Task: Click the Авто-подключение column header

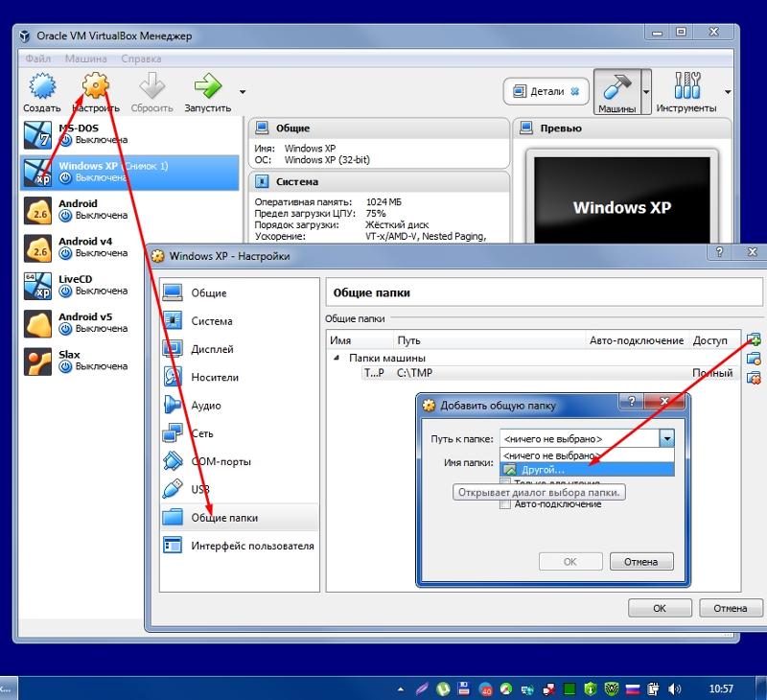Action: pyautogui.click(x=637, y=340)
